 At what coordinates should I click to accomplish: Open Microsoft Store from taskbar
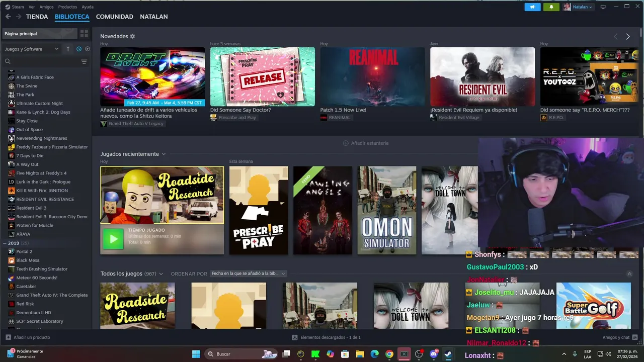click(x=345, y=354)
